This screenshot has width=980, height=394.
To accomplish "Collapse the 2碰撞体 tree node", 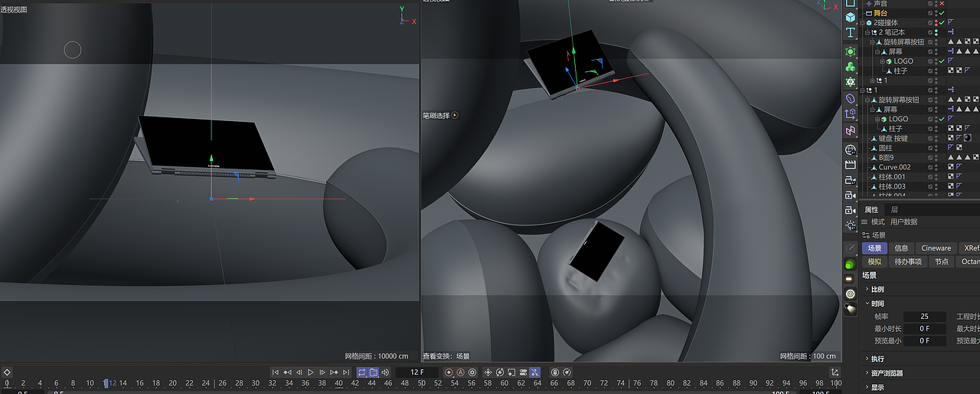I will click(x=863, y=23).
